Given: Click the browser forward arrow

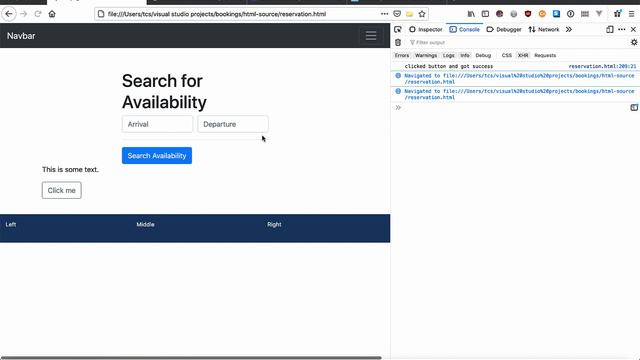Looking at the screenshot, I should click(x=24, y=14).
